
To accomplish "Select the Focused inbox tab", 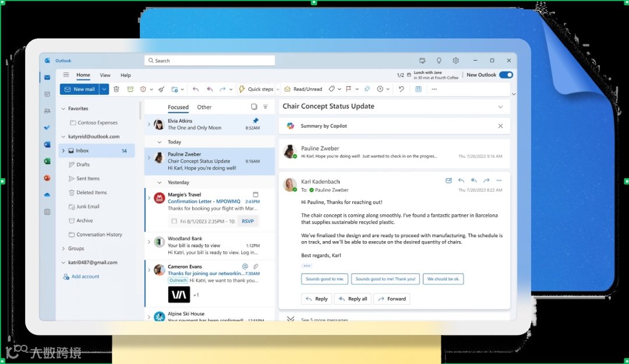I will pos(178,107).
